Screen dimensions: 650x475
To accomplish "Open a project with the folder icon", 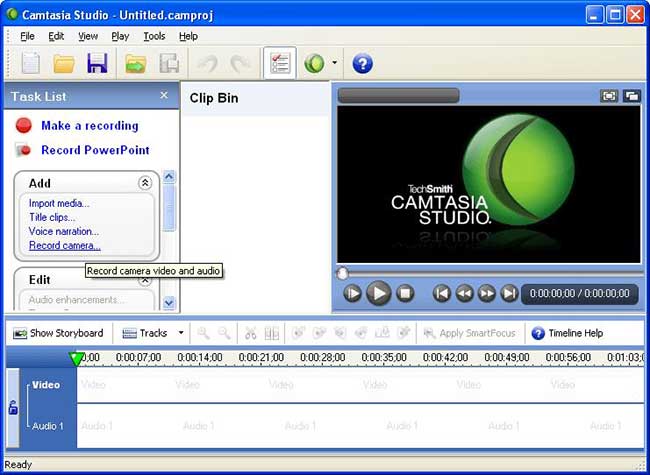I will tap(64, 64).
